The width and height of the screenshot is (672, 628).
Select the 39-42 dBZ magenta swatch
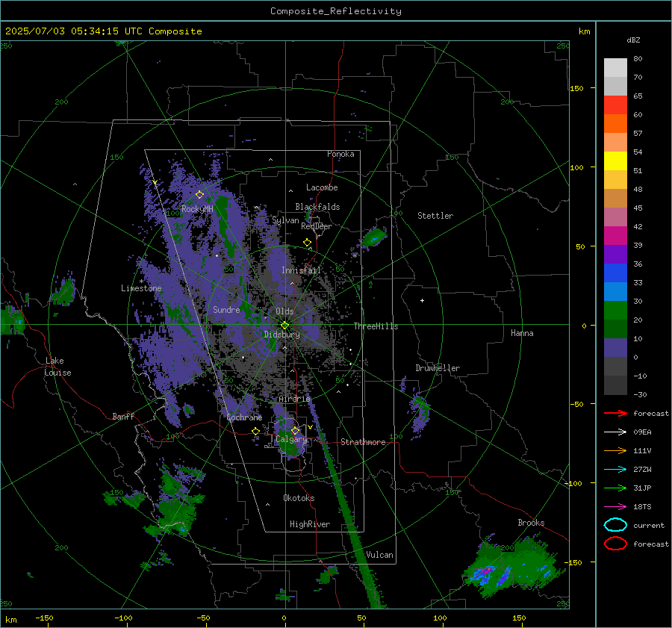click(615, 236)
